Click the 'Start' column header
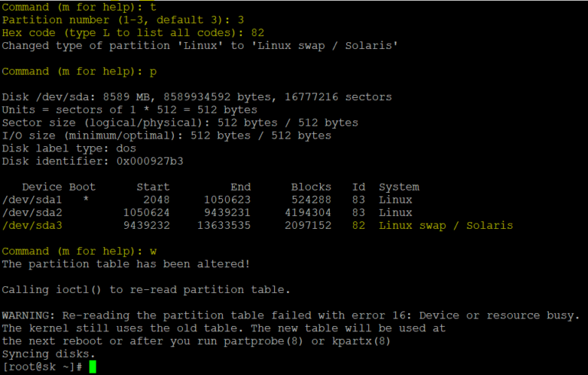The image size is (588, 375). [x=153, y=187]
